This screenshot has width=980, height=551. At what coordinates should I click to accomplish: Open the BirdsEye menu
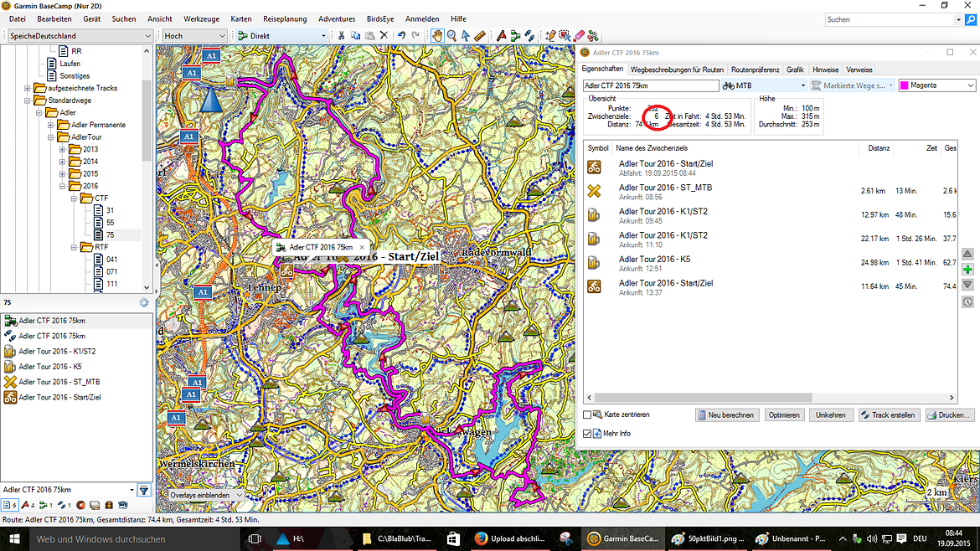click(380, 18)
